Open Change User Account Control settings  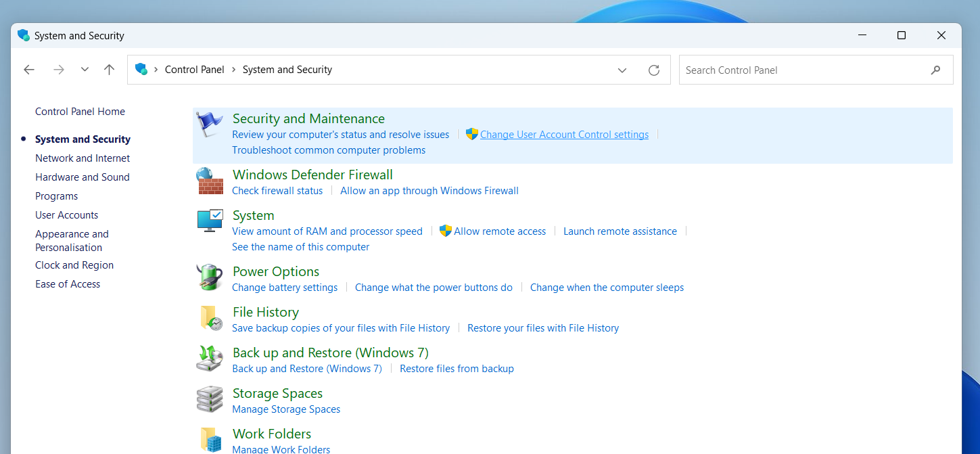point(564,135)
